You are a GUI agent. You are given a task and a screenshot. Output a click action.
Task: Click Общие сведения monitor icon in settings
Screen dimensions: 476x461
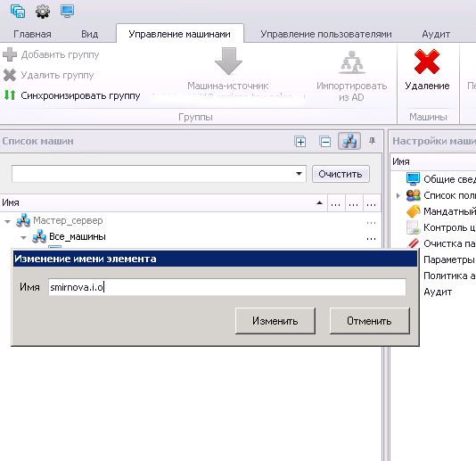(413, 179)
